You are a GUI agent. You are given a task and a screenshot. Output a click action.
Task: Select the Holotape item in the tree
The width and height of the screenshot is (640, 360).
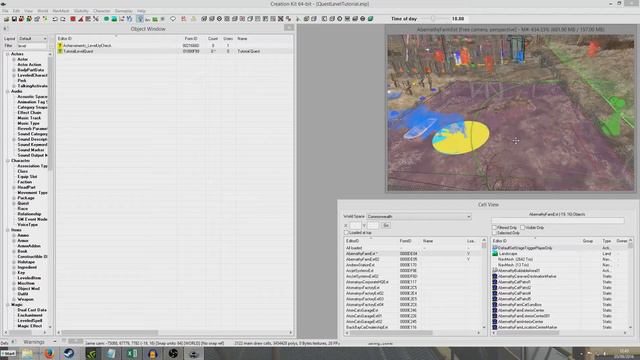click(26, 262)
